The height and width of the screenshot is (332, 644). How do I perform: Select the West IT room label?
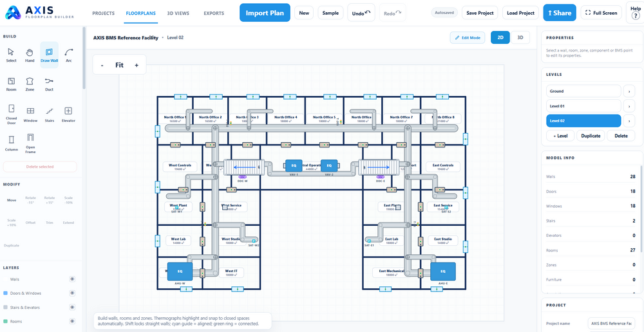[231, 273]
